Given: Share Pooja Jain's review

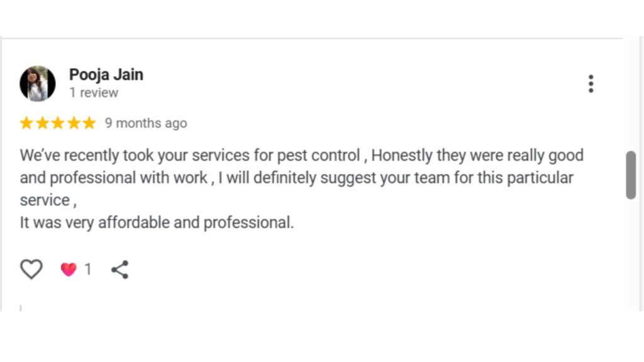Looking at the screenshot, I should point(120,270).
